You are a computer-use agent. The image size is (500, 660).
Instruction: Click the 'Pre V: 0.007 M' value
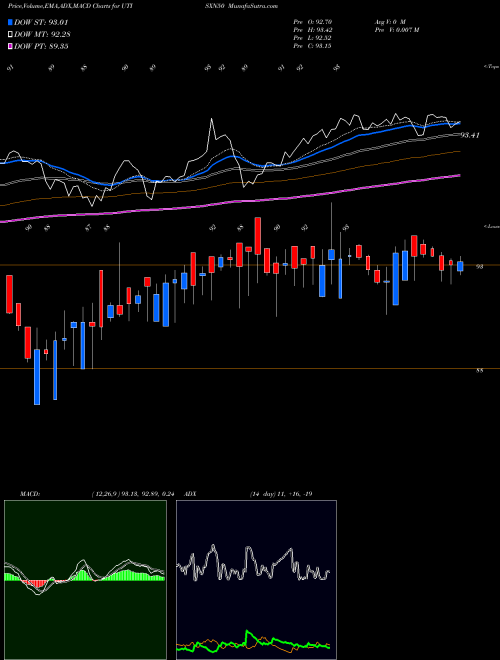point(396,30)
